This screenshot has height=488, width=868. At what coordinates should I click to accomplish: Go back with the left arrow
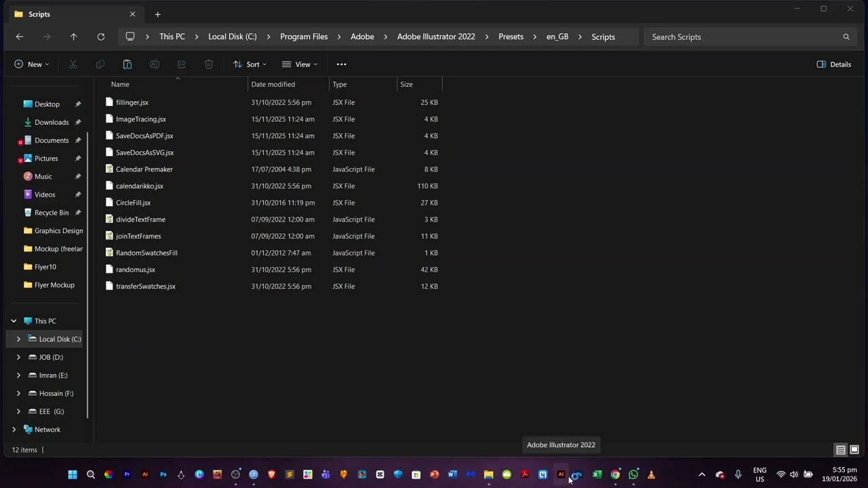(x=20, y=37)
